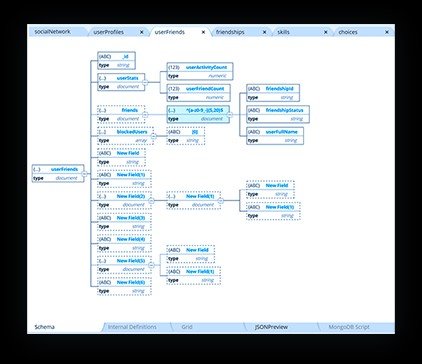Click 'string' type value of userFullName
Image resolution: width=422 pixels, height=364 pixels.
(x=291, y=141)
